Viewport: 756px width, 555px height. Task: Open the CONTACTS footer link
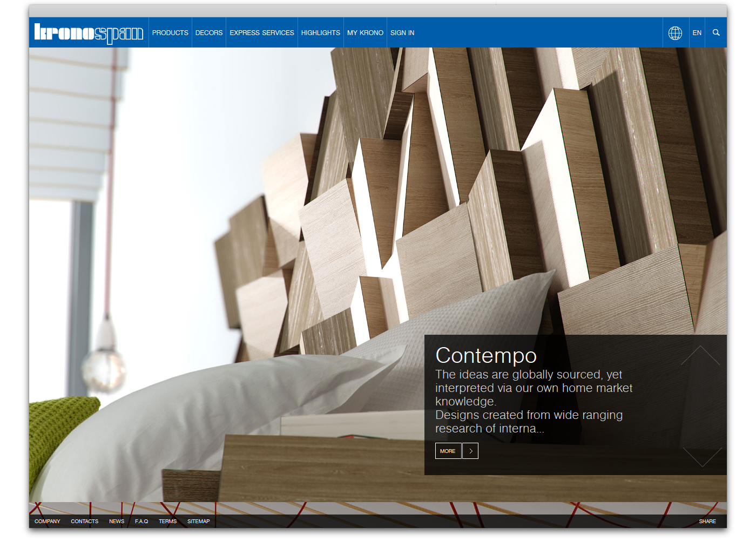pos(85,522)
